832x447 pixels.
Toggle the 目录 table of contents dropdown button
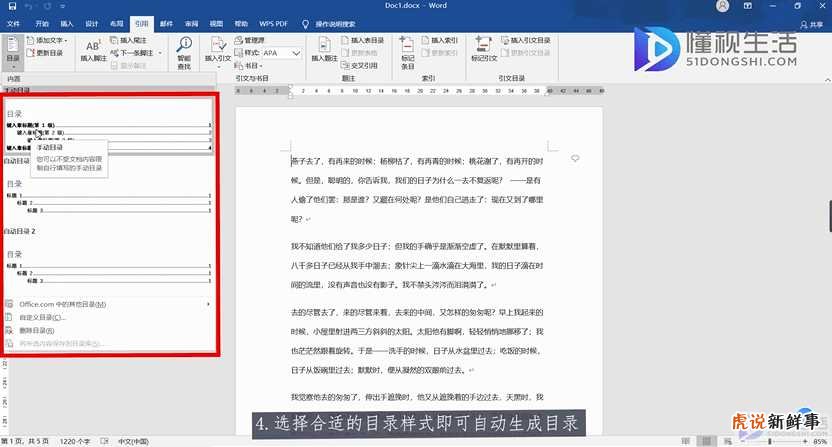point(13,53)
